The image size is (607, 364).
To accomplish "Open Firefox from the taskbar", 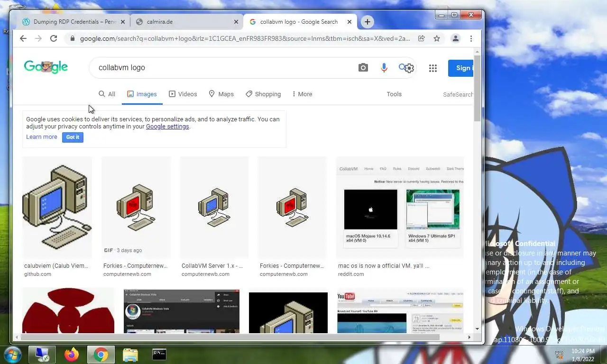I will pos(72,355).
